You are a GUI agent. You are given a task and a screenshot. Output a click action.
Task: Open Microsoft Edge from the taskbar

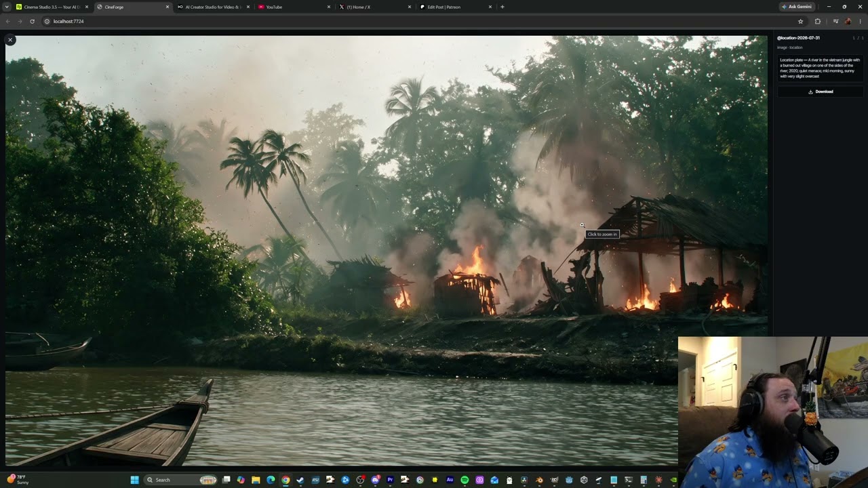(271, 480)
